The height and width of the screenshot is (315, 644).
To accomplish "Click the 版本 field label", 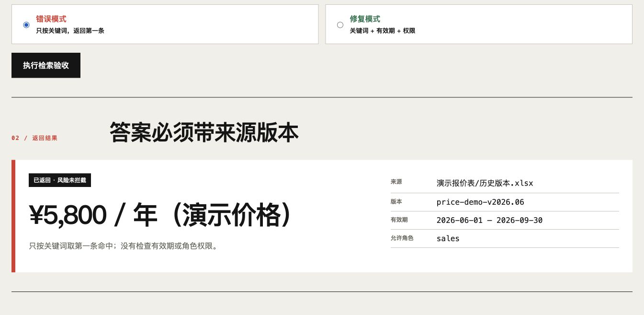I will coord(396,201).
